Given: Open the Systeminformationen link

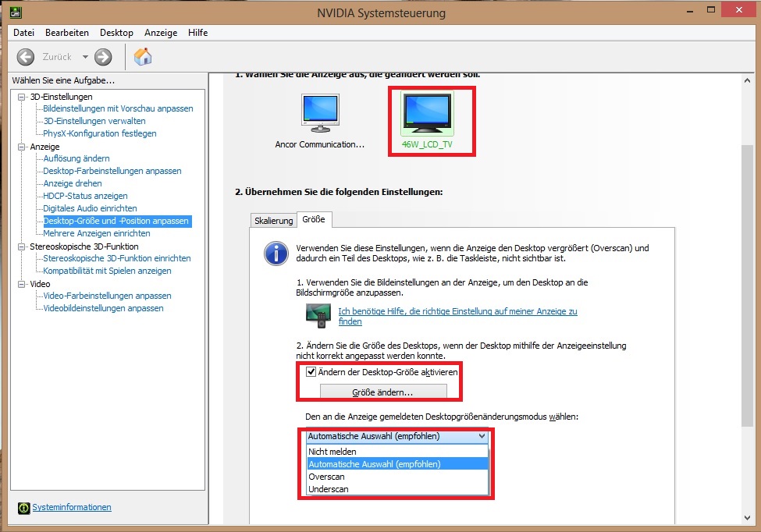Looking at the screenshot, I should pyautogui.click(x=72, y=507).
